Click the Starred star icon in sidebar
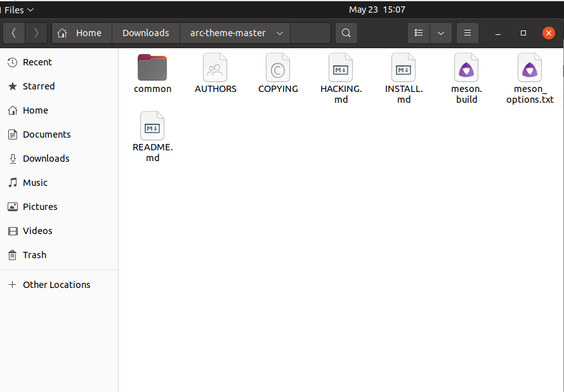 pyautogui.click(x=13, y=86)
